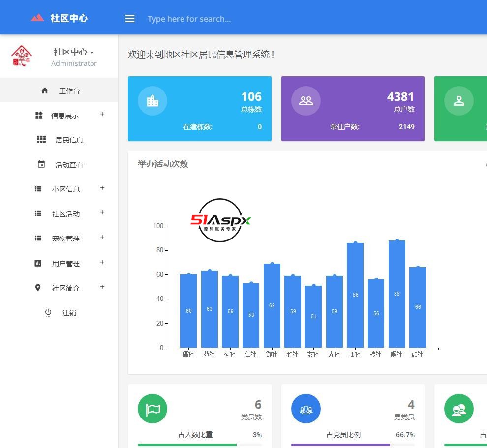Expand the 社区活动 plus toggle

[x=102, y=212]
